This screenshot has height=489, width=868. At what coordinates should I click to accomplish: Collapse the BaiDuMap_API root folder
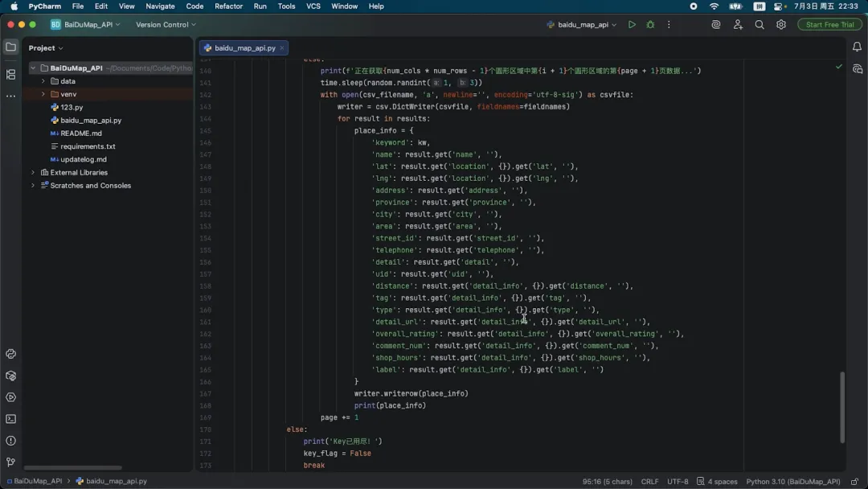33,68
